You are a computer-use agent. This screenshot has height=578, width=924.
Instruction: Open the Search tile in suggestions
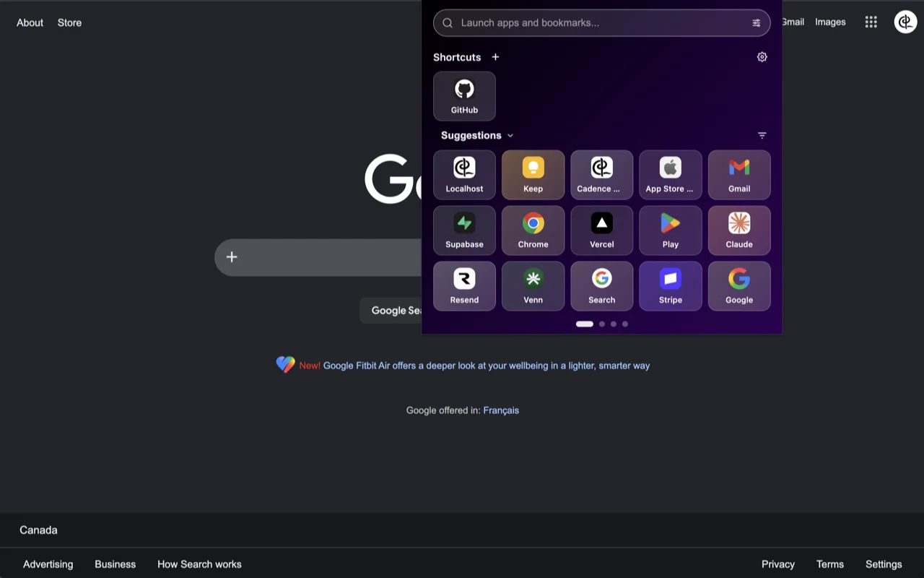pyautogui.click(x=601, y=286)
